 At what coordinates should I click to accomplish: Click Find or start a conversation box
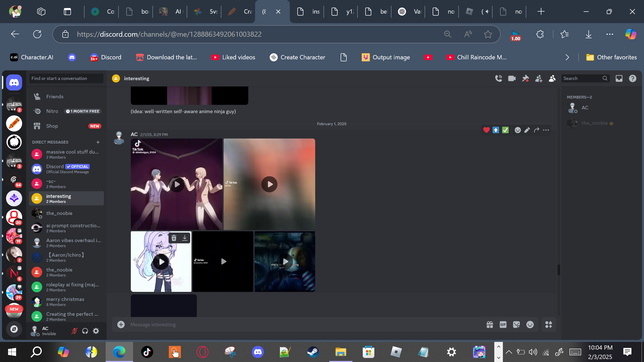[66, 78]
